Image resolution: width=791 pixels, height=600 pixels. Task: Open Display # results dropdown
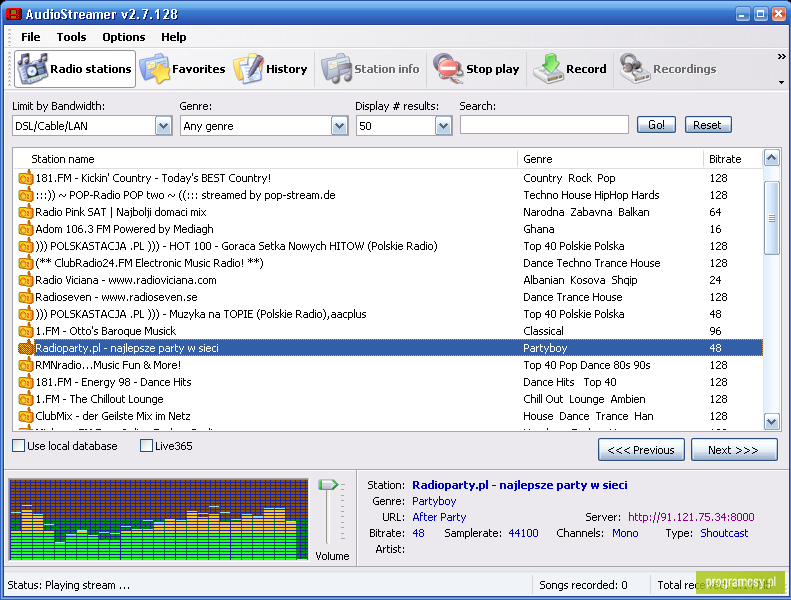[443, 126]
